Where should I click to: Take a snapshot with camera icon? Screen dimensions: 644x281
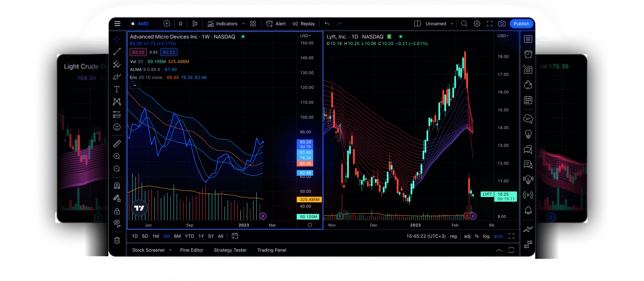pos(502,24)
